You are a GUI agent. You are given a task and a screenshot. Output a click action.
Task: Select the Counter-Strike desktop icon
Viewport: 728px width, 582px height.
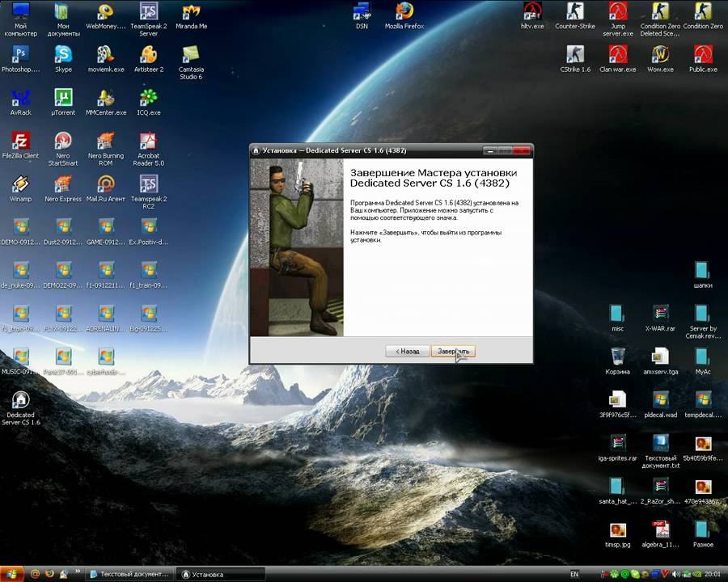[x=575, y=16]
